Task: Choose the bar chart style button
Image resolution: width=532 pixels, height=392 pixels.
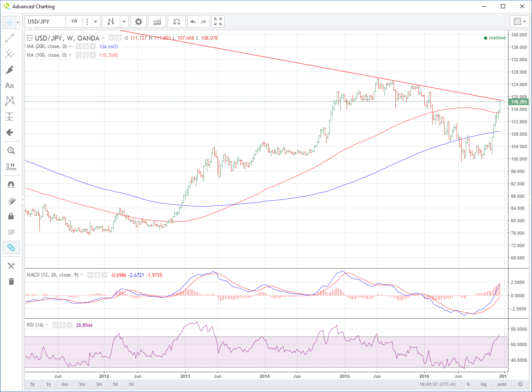Action: pyautogui.click(x=111, y=22)
